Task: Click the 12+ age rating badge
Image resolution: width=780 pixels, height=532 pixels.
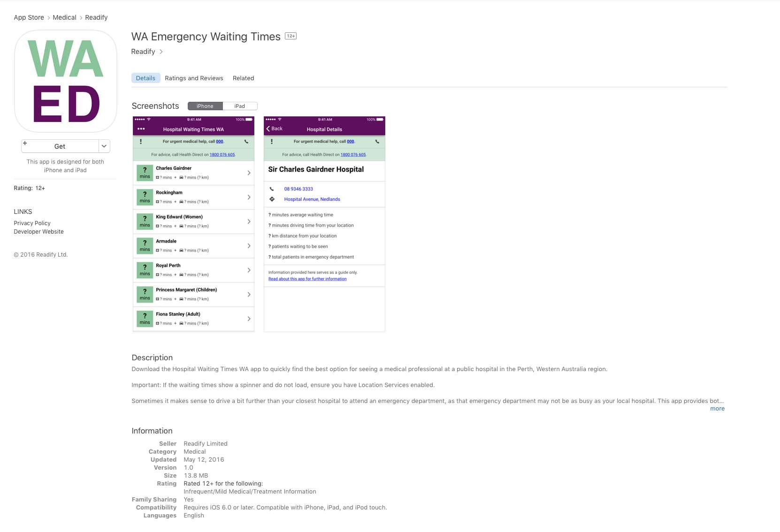Action: [291, 36]
